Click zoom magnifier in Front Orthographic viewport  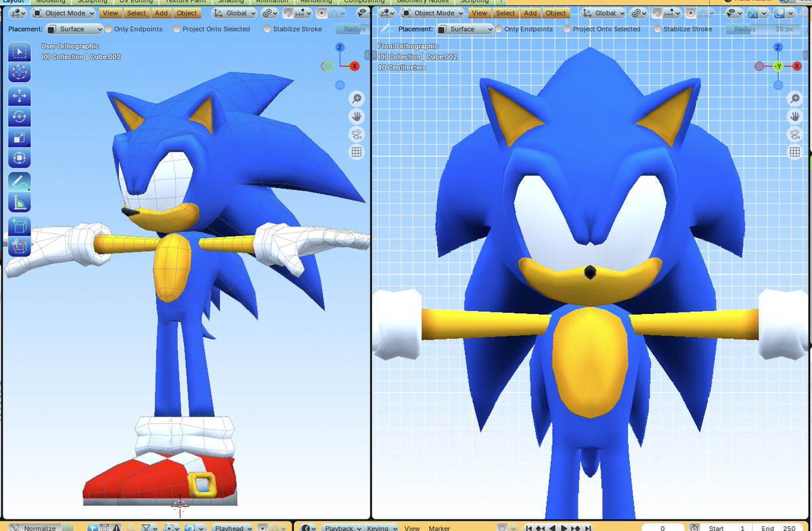pyautogui.click(x=796, y=99)
